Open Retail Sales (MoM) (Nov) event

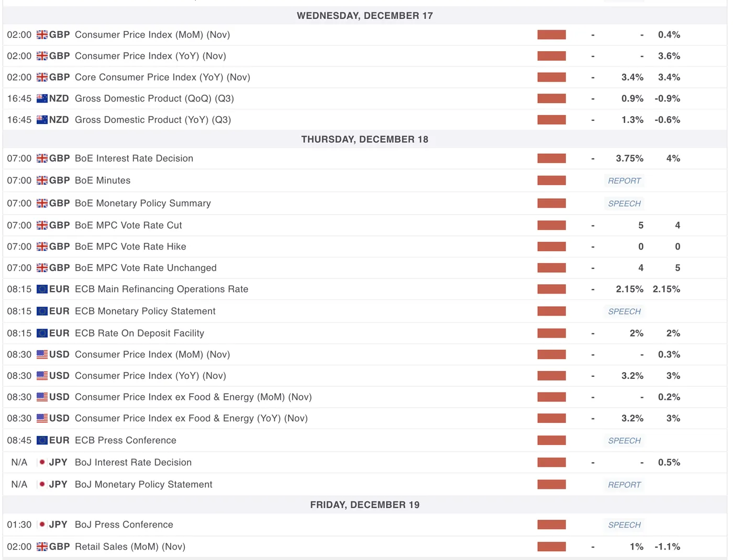(130, 547)
